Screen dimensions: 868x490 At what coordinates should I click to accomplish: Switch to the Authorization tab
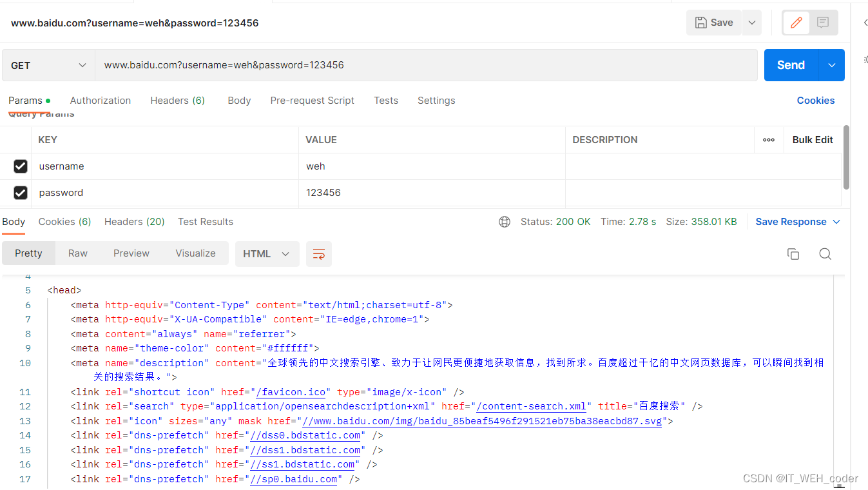[x=101, y=101]
